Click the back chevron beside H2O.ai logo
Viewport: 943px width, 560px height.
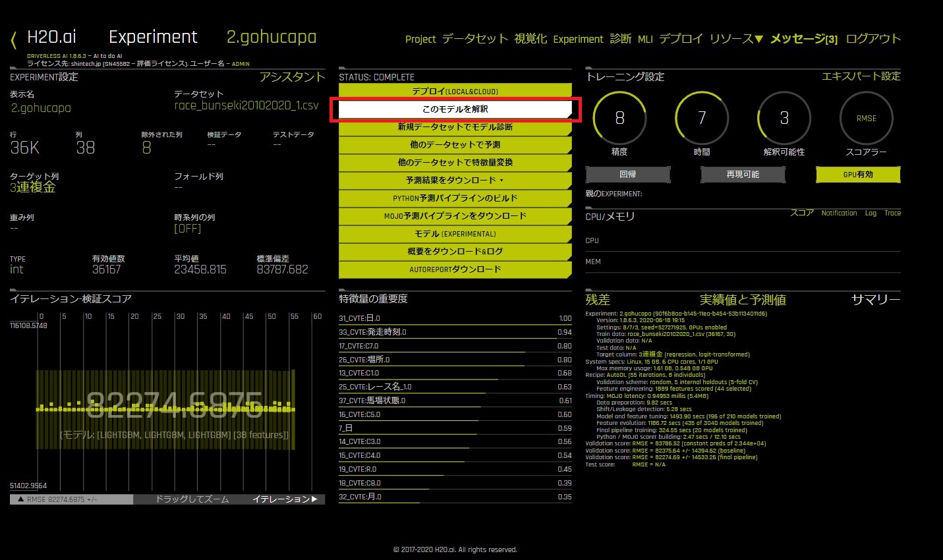(14, 40)
